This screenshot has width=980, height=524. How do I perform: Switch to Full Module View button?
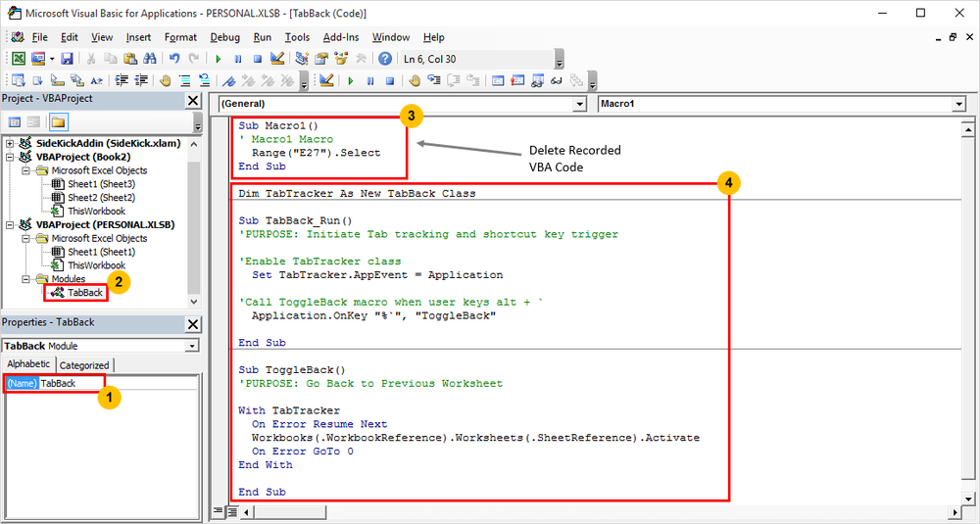[231, 511]
